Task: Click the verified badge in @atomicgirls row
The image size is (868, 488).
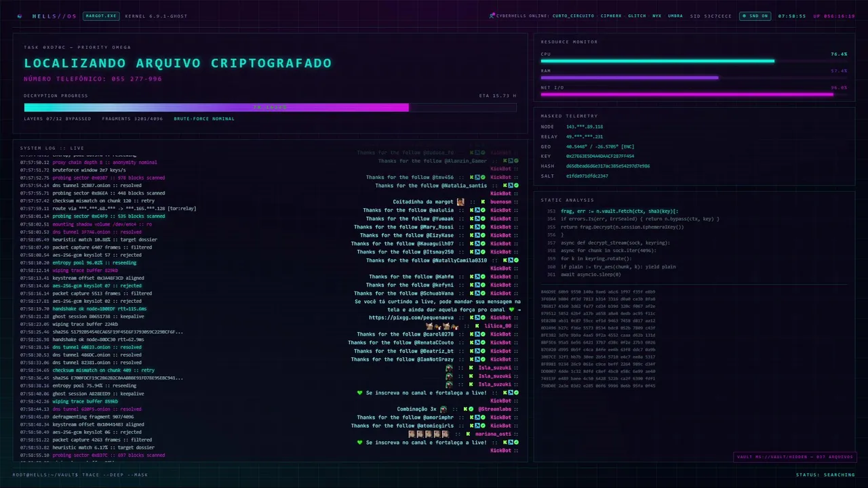Action: point(483,426)
